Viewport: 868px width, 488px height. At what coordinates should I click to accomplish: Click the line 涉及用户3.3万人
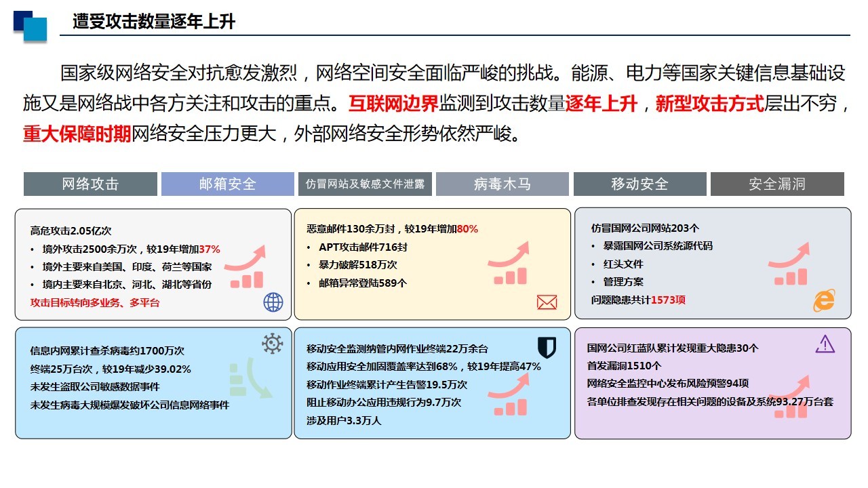tap(344, 420)
